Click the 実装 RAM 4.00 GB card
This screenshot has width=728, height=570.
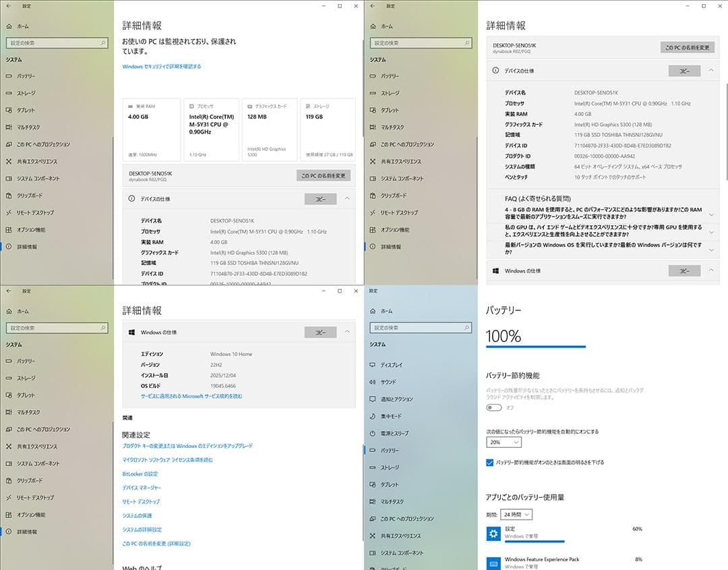[152, 130]
